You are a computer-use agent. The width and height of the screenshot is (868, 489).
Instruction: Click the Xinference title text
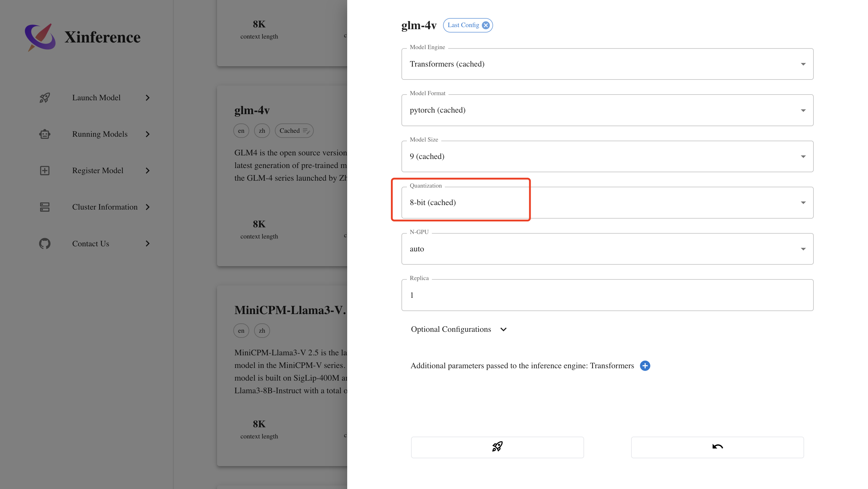click(x=102, y=37)
